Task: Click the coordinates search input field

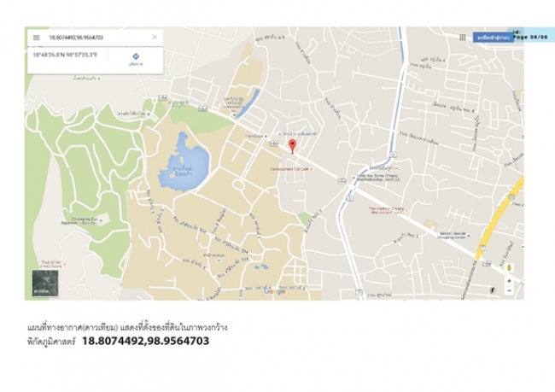Action: point(96,38)
